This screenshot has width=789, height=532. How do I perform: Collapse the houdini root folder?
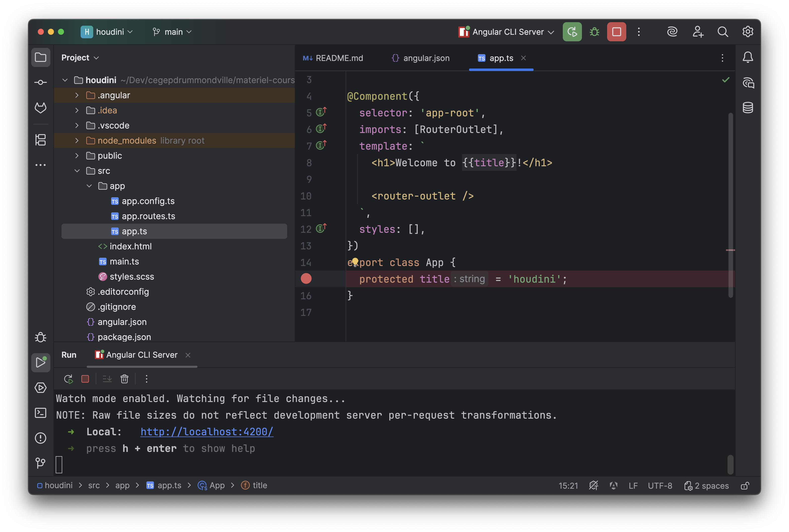coord(65,80)
